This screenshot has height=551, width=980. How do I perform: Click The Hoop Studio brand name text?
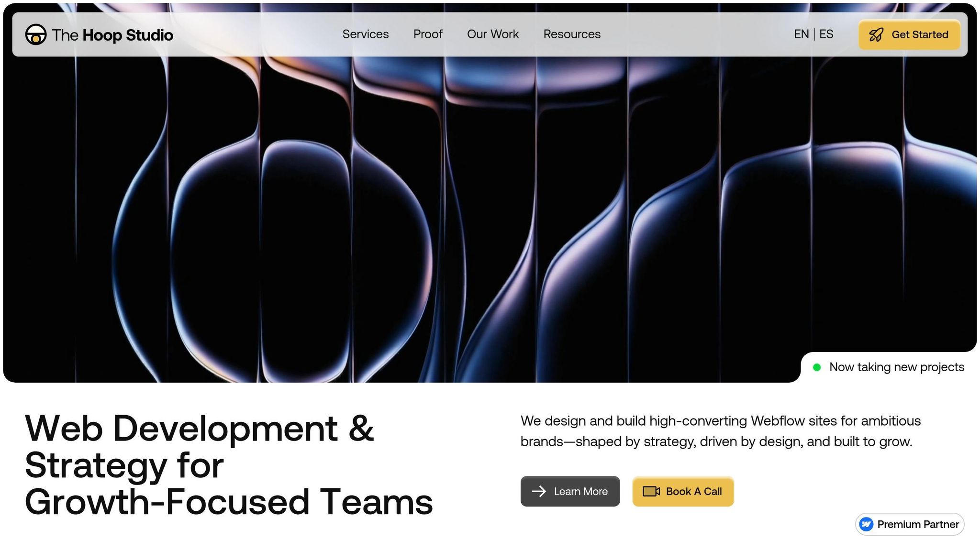(112, 35)
